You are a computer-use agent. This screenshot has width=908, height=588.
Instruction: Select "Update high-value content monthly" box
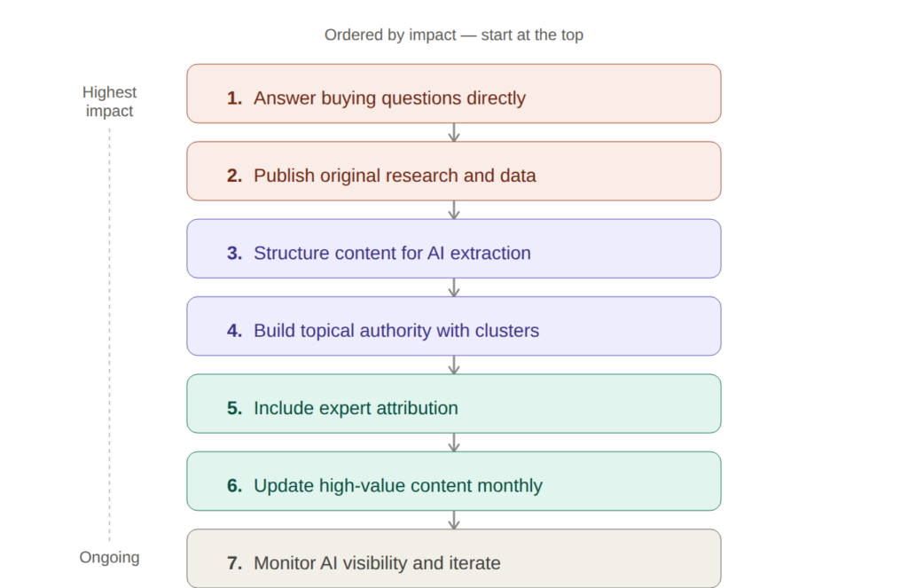[453, 481]
